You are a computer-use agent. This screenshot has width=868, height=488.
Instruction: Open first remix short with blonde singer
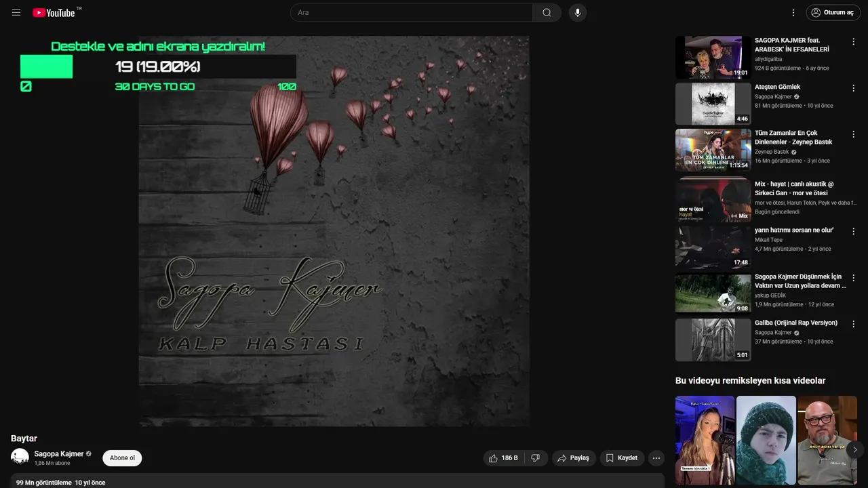coord(705,440)
